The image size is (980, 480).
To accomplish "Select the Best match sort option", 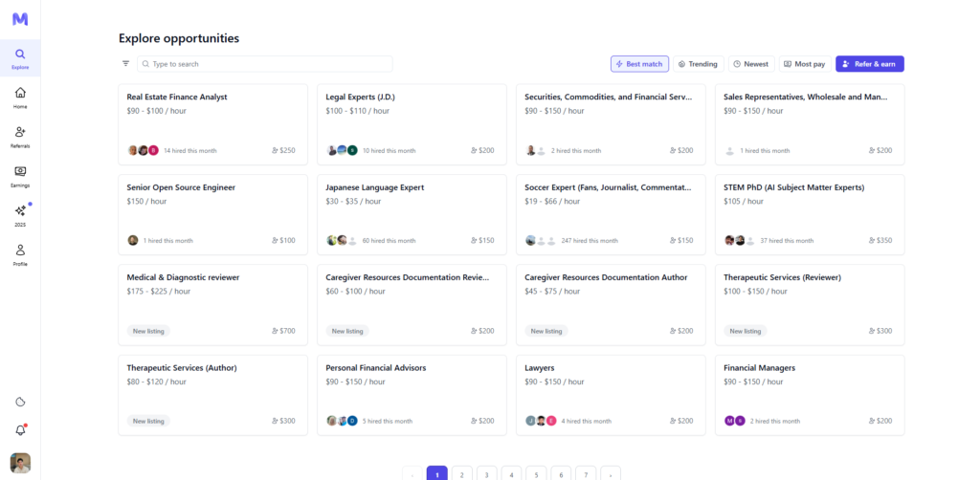I will [639, 64].
